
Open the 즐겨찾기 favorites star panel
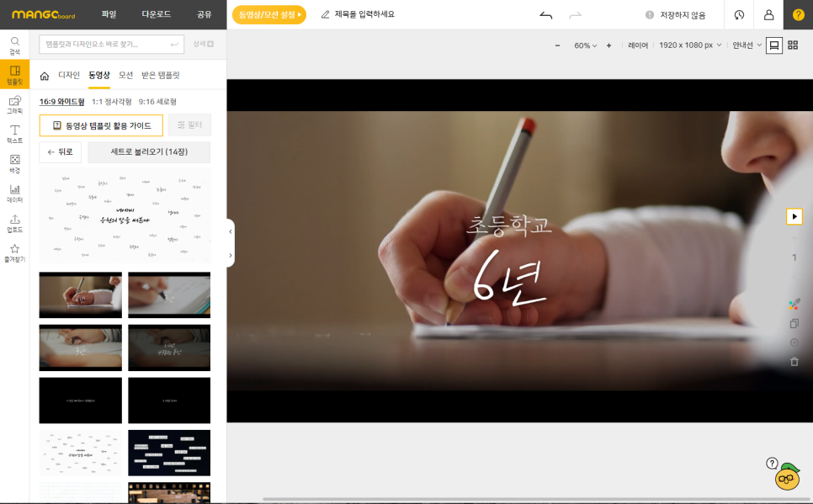14,252
